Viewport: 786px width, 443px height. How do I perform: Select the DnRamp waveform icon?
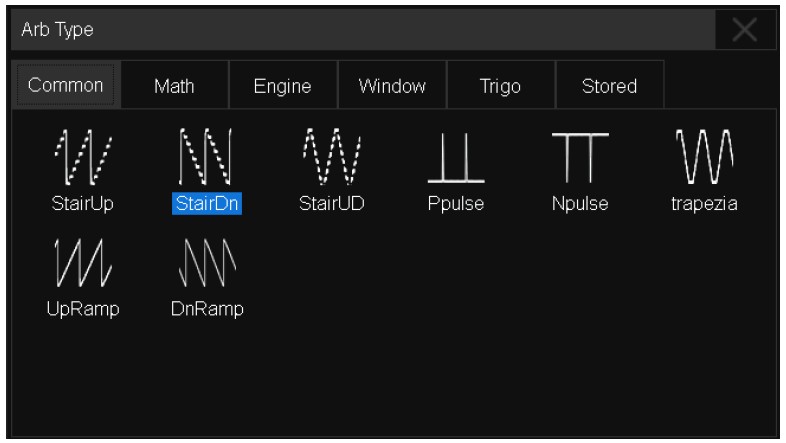pyautogui.click(x=207, y=263)
